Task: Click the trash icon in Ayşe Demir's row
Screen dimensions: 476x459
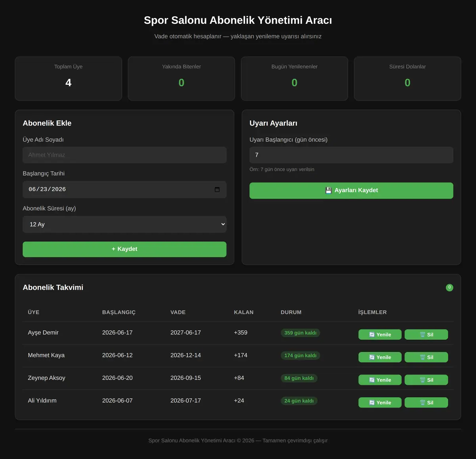Action: click(x=422, y=335)
